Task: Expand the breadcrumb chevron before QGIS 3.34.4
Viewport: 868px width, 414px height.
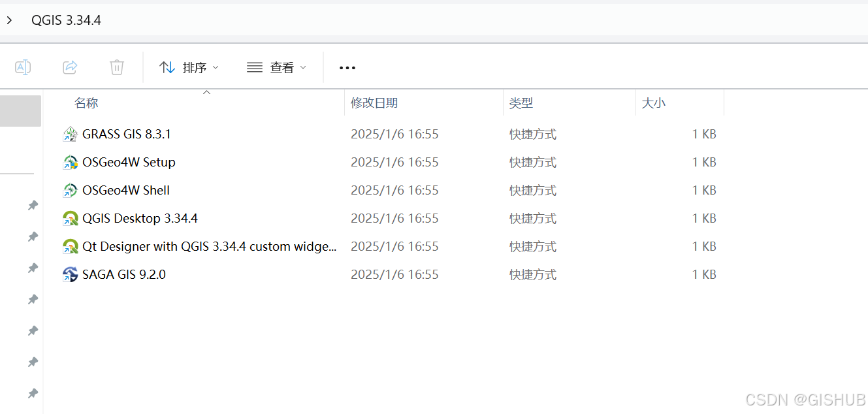Action: point(9,20)
